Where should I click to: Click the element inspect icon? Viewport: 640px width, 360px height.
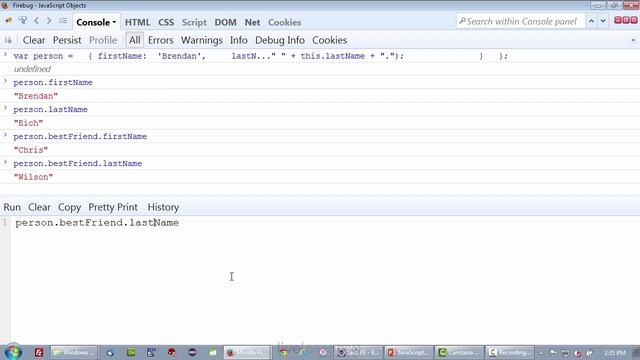point(23,20)
